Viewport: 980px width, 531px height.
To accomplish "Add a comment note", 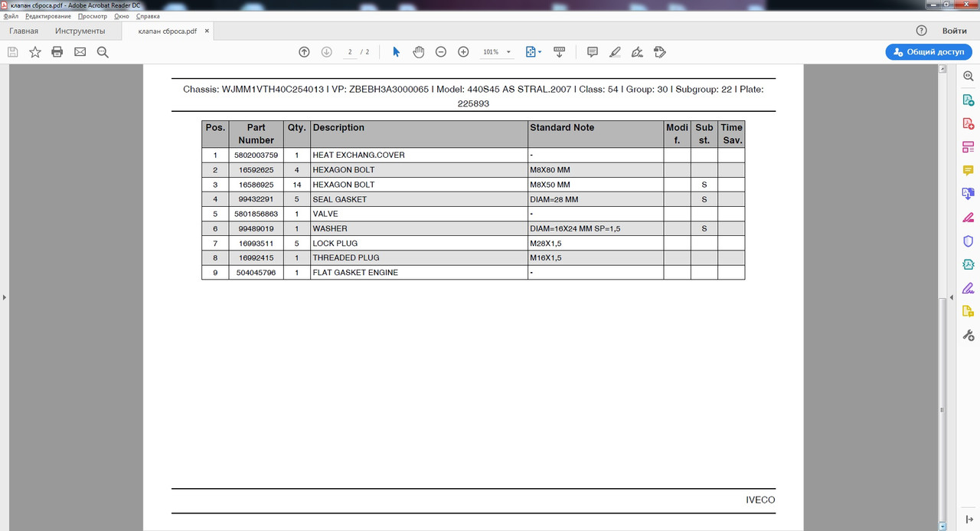I will tap(592, 52).
